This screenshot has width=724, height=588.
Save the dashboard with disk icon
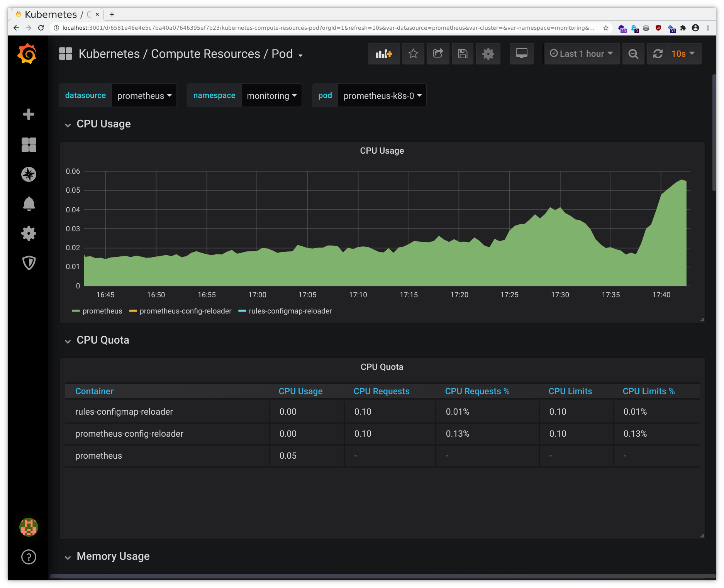point(463,54)
